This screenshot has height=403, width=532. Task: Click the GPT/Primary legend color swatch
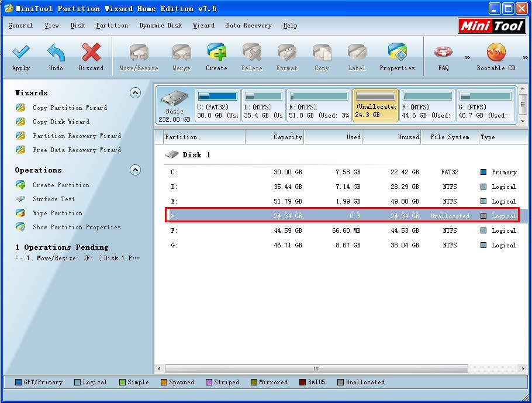click(x=18, y=383)
